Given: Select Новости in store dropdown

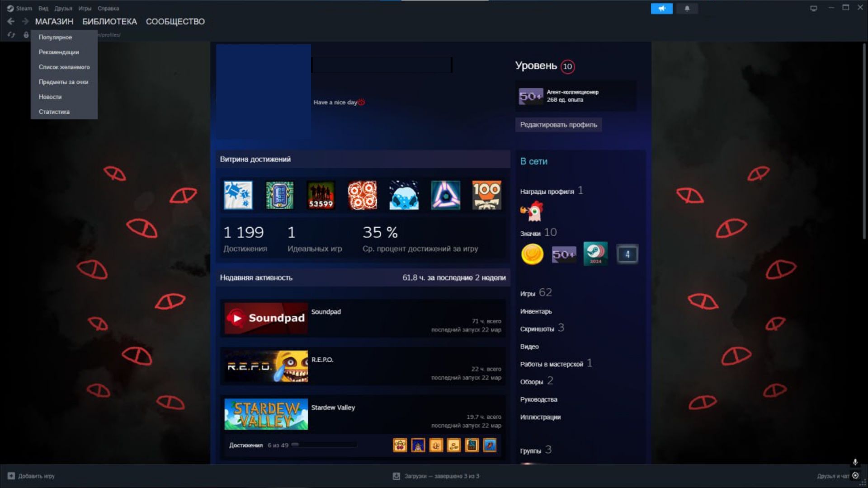Looking at the screenshot, I should pos(64,97).
